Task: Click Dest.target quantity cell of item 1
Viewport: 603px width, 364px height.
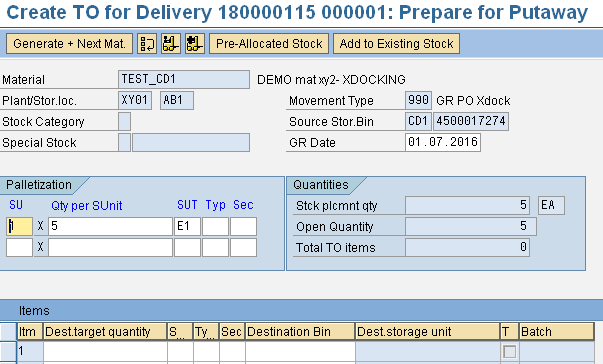Action: (x=105, y=351)
